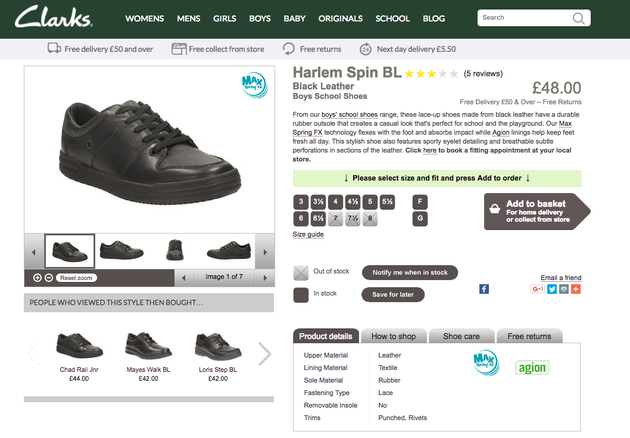
Task: Switch to the Free returns tab
Action: pyautogui.click(x=529, y=336)
